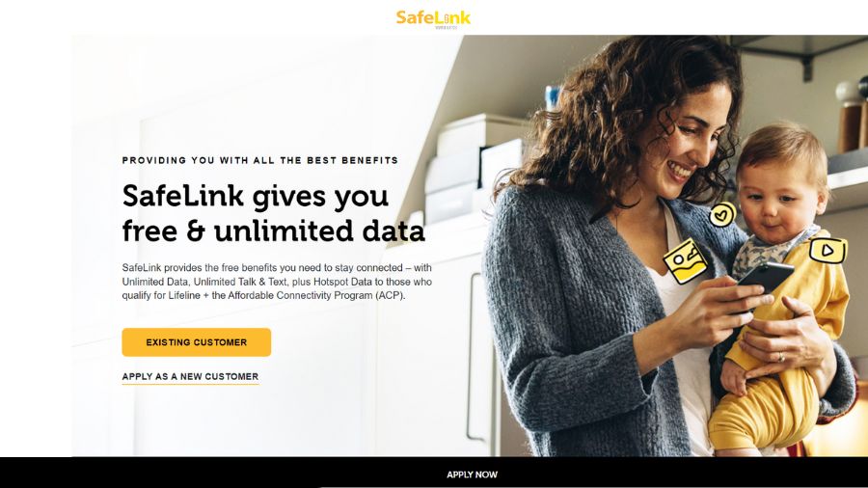868x488 pixels.
Task: Click 'free & unlimited data' headline line
Action: pos(274,230)
